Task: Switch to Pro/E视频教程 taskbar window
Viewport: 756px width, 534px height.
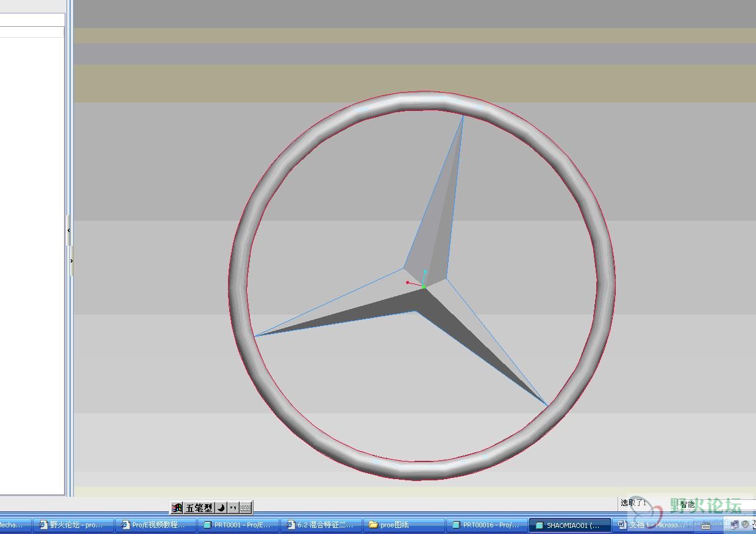Action: point(156,525)
